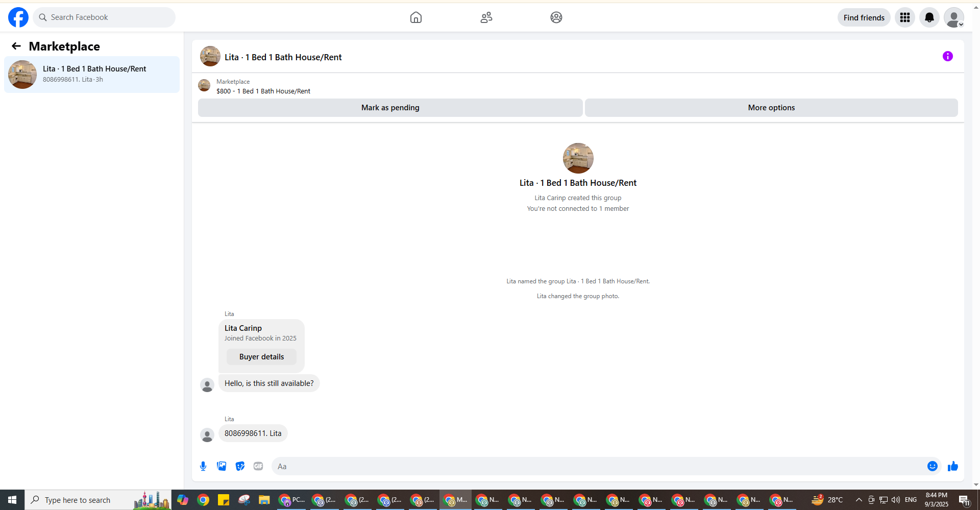Open the network icon in the system tray
The height and width of the screenshot is (510, 980).
coord(884,500)
